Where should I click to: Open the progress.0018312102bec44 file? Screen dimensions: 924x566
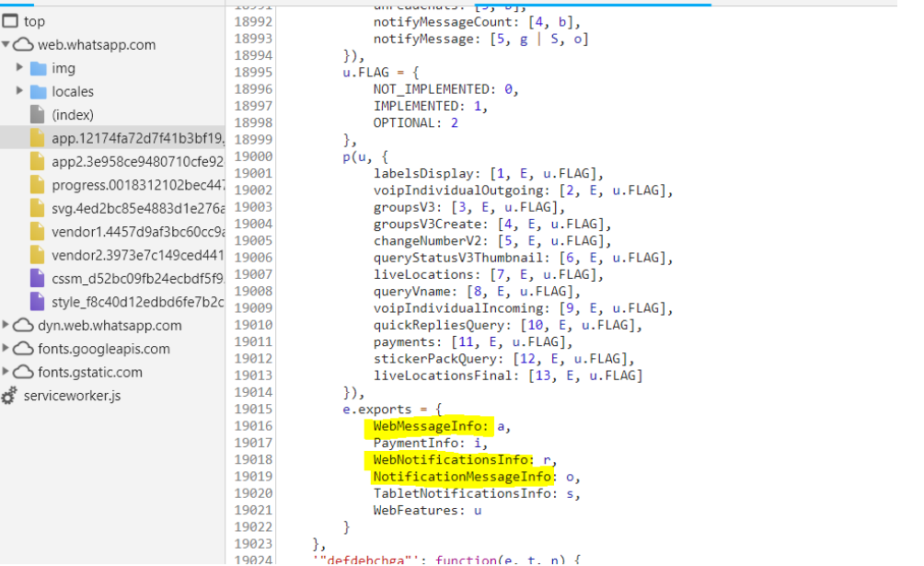tap(138, 185)
